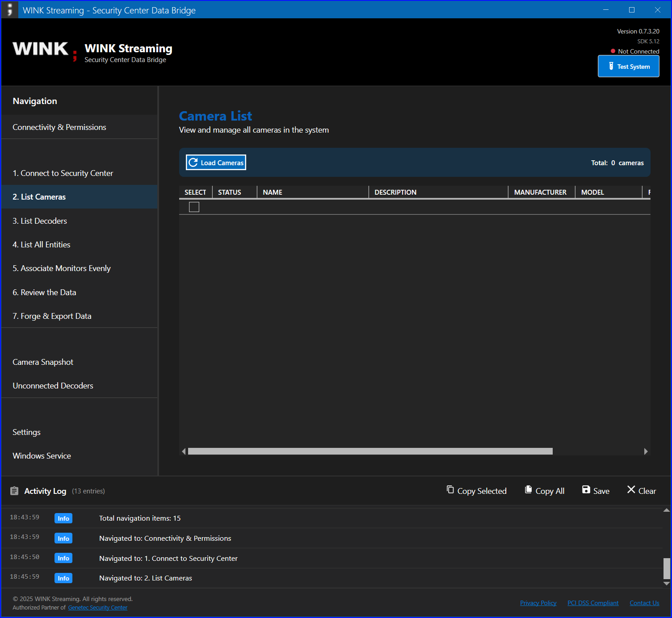Viewport: 672px width, 618px height.
Task: Open Connectivity & Permissions page
Action: (x=80, y=127)
